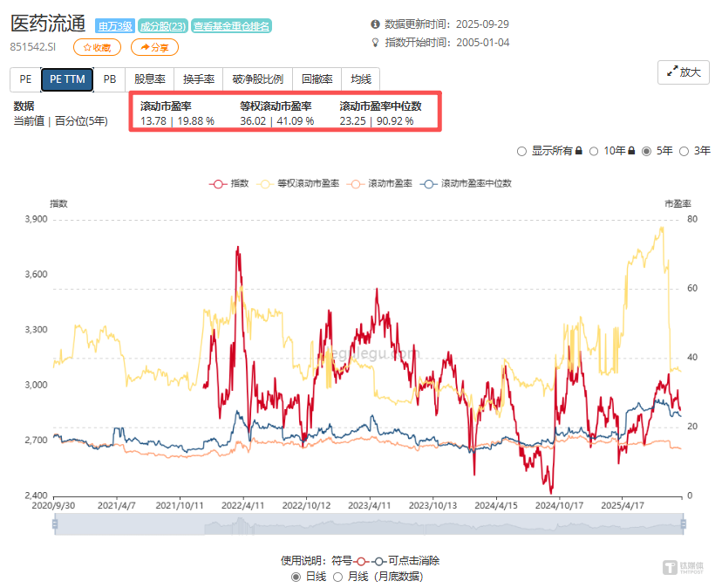
Task: Click the 钛媒体 logo in bottom corner
Action: [x=684, y=569]
